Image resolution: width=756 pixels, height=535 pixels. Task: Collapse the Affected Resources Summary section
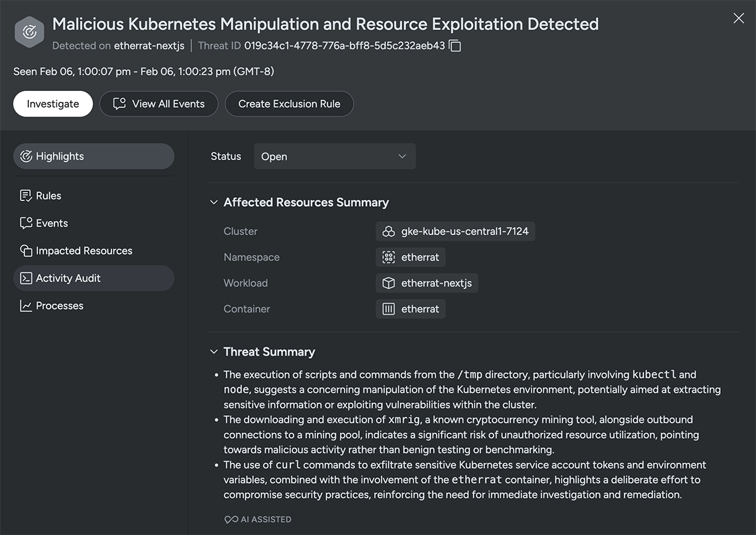tap(213, 202)
